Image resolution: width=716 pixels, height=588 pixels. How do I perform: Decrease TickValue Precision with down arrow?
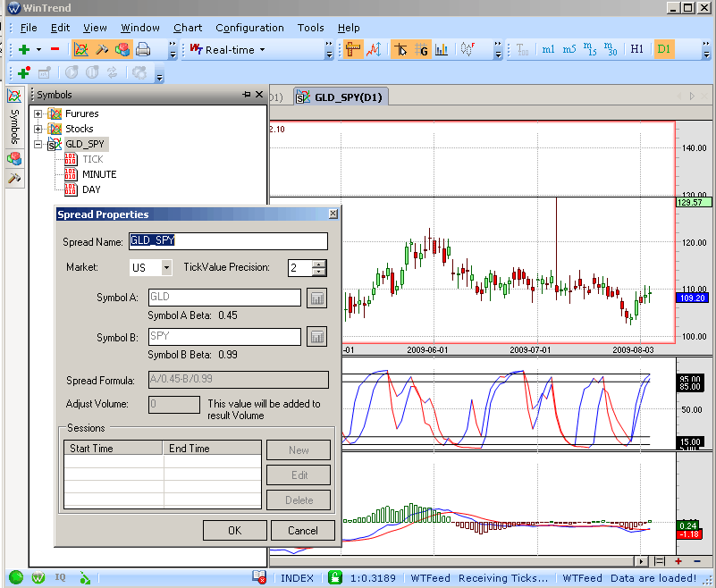click(319, 272)
